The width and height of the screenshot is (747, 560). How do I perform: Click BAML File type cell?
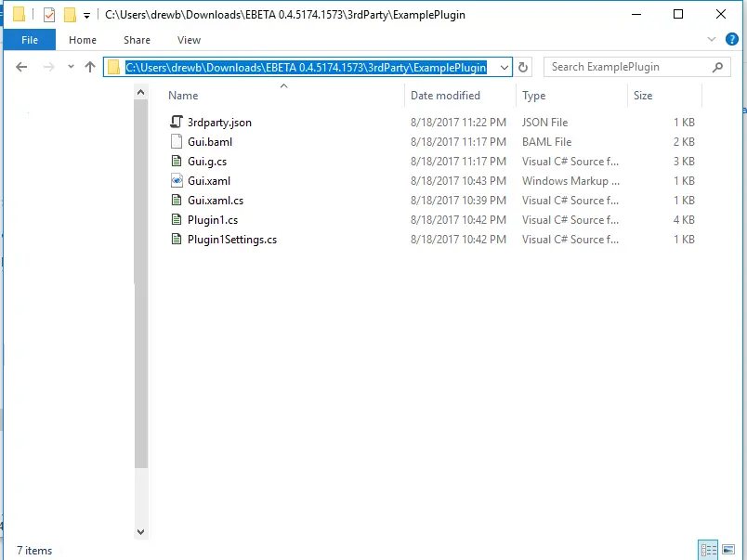click(546, 142)
